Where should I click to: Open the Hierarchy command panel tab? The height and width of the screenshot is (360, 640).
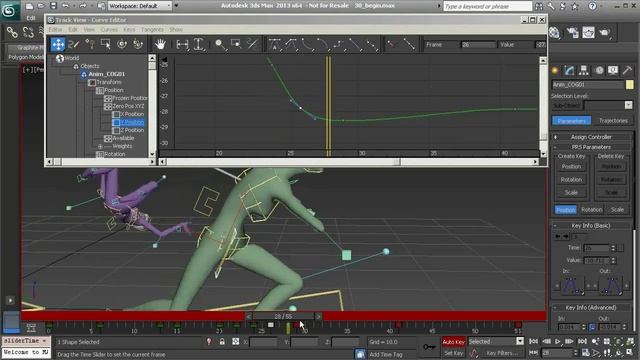click(x=584, y=71)
